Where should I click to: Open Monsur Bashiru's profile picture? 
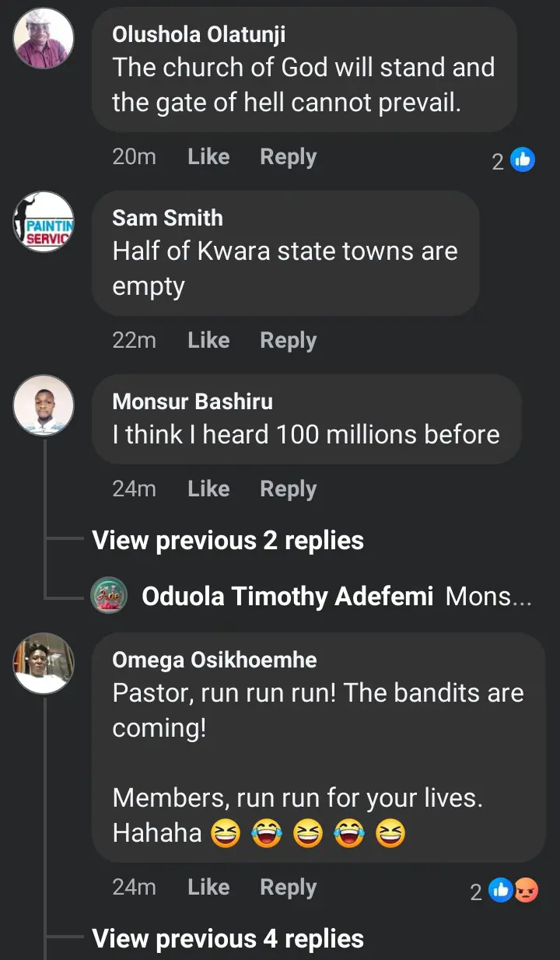coord(44,405)
